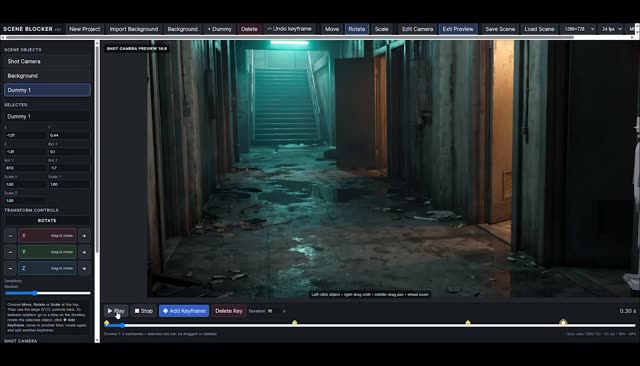Click the Z position input field
This screenshot has width=640, height=366.
(x=25, y=151)
